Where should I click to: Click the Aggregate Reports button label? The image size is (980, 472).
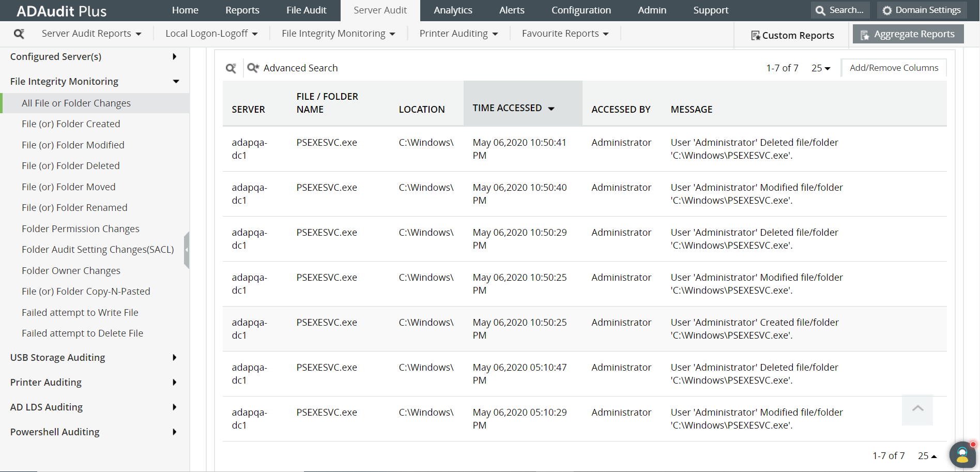(914, 34)
